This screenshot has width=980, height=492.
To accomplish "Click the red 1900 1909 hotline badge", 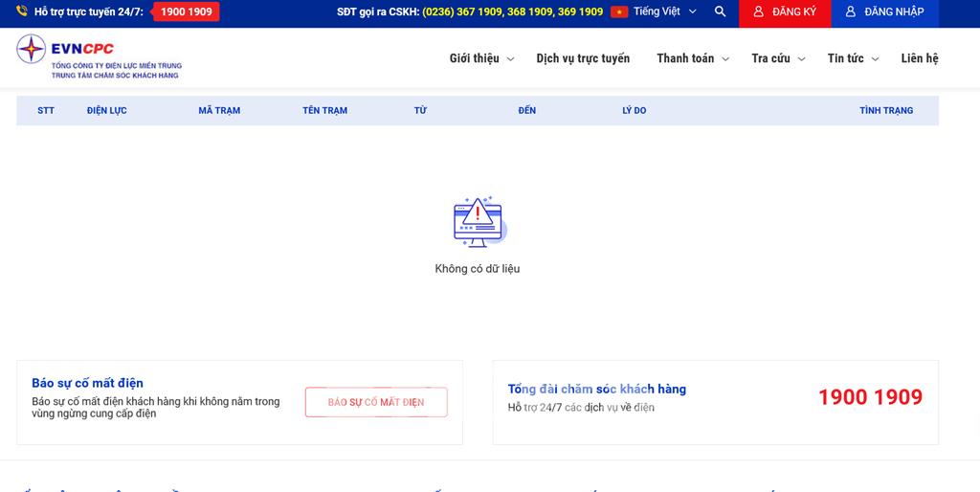I will 187,11.
